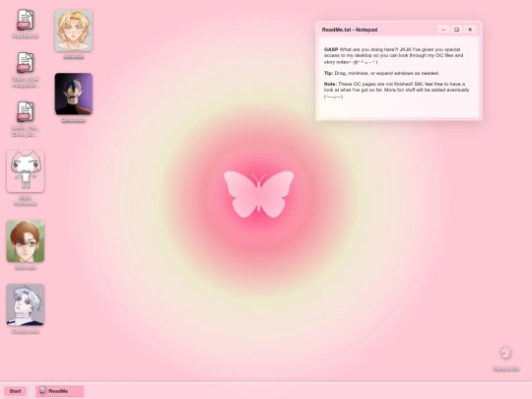Click the 'Tip: Drag, minimize, or expand' line
The height and width of the screenshot is (399, 532).
click(x=381, y=73)
